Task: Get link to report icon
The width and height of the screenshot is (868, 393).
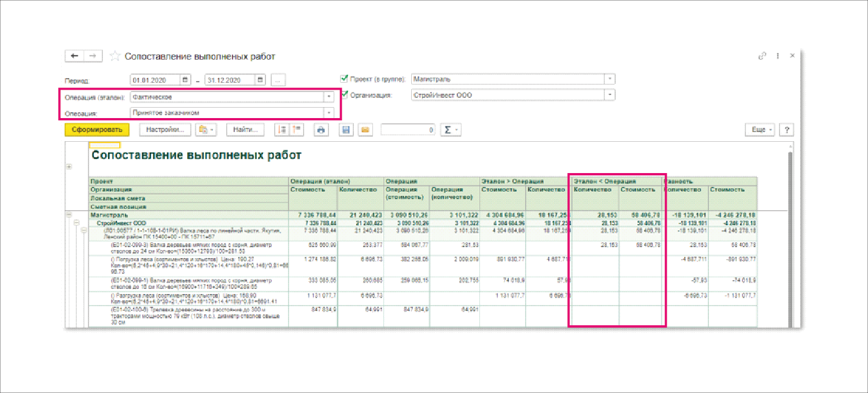Action: (x=762, y=56)
